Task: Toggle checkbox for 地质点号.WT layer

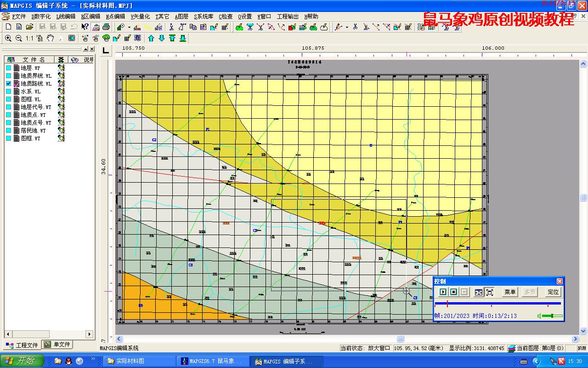Action: pyautogui.click(x=8, y=122)
